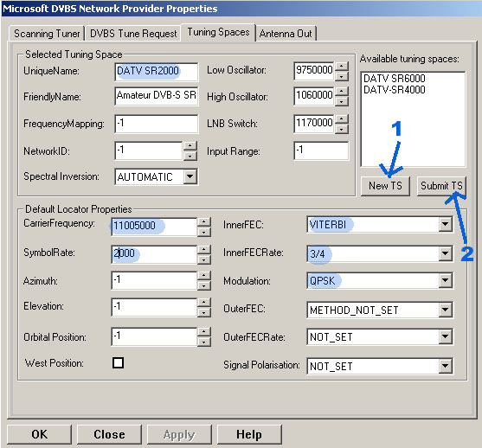Open the Modulation dropdown
Image resolution: width=482 pixels, height=448 pixels.
tap(445, 280)
